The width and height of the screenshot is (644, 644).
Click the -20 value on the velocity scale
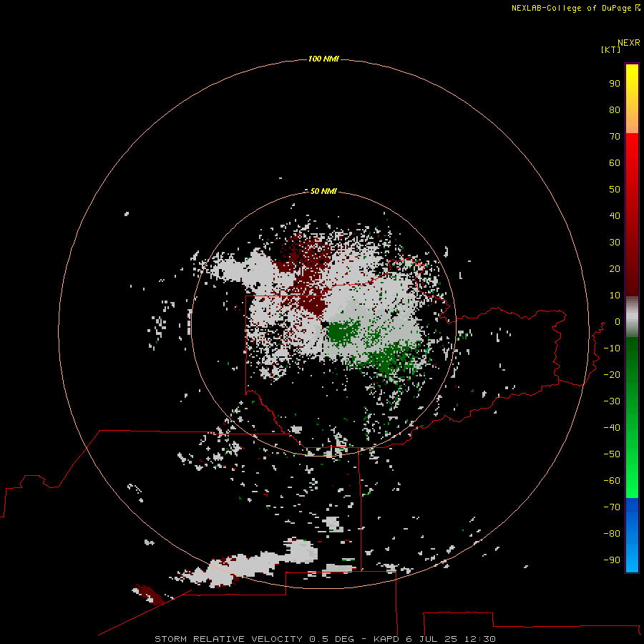coord(612,374)
